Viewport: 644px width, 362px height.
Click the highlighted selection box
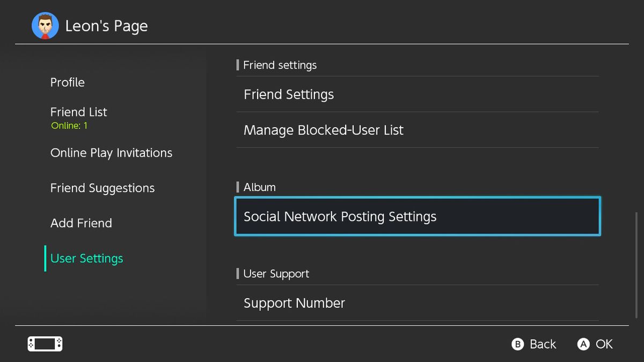(x=417, y=217)
